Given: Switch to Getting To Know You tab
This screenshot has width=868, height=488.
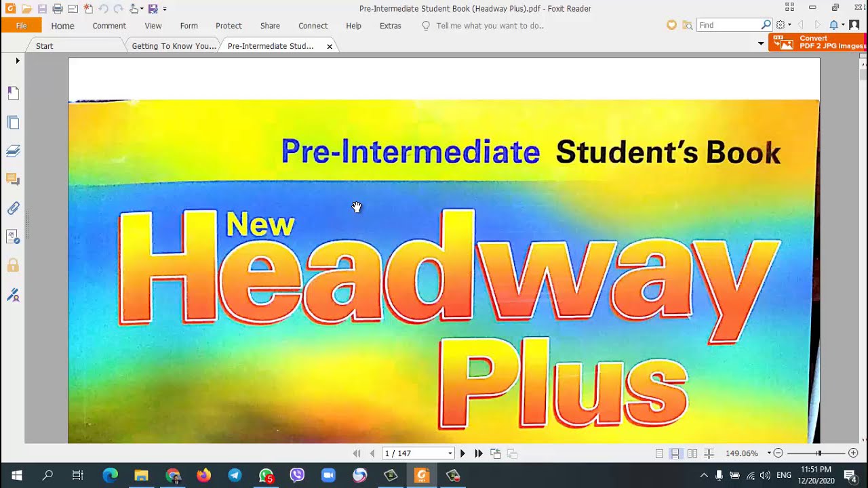Looking at the screenshot, I should (174, 46).
